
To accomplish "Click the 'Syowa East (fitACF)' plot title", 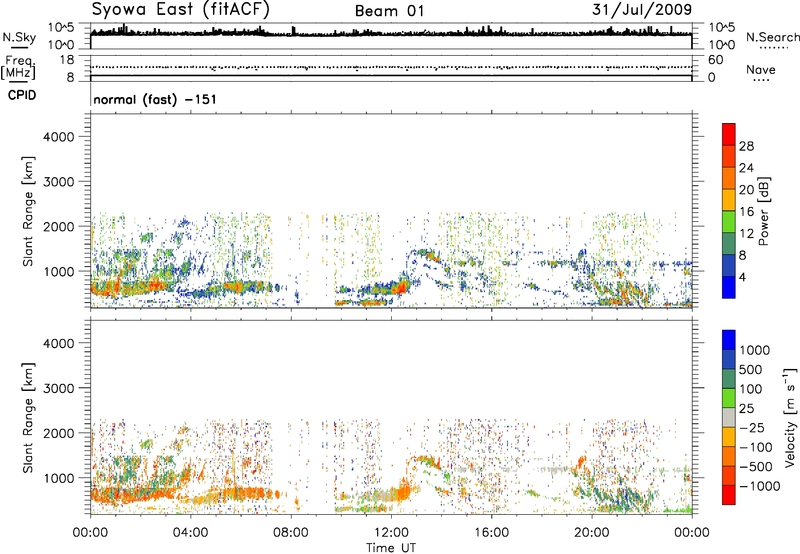I will [x=180, y=10].
